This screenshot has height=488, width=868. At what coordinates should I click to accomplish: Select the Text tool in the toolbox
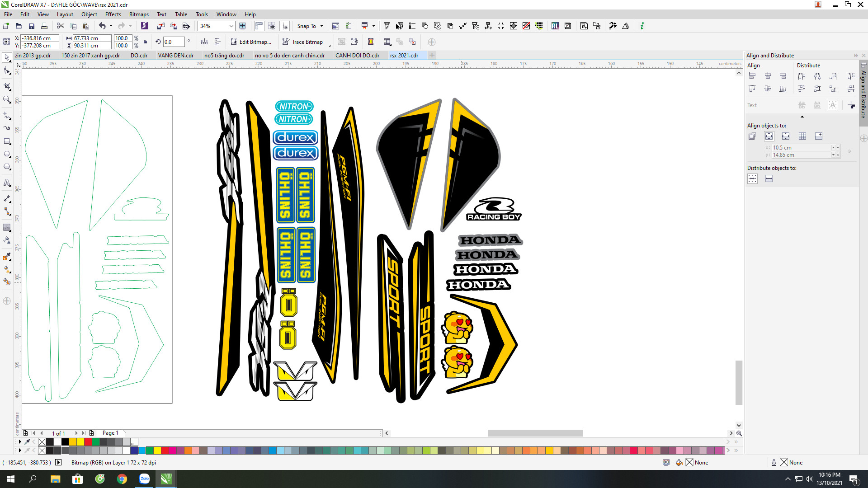click(7, 183)
